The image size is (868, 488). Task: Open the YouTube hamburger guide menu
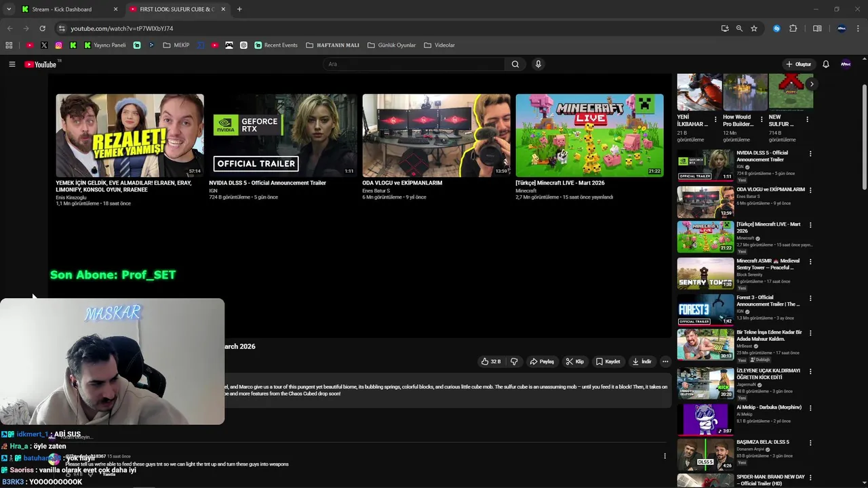click(x=12, y=64)
